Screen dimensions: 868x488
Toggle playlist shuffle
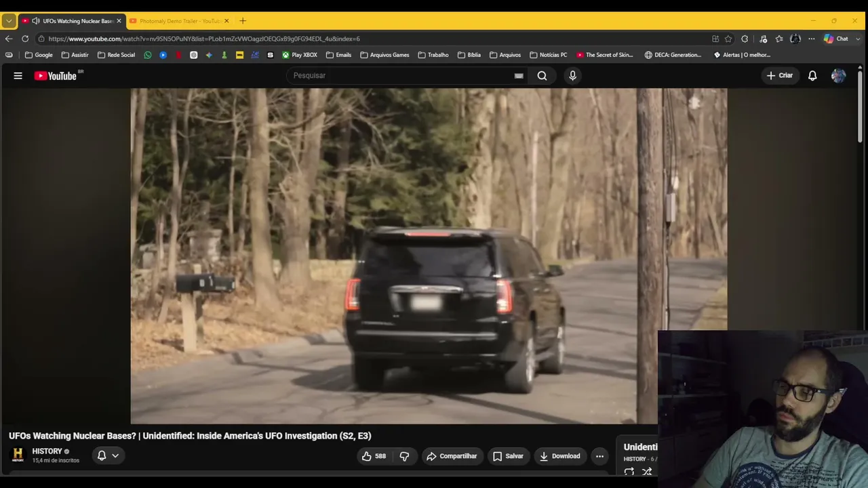click(647, 472)
